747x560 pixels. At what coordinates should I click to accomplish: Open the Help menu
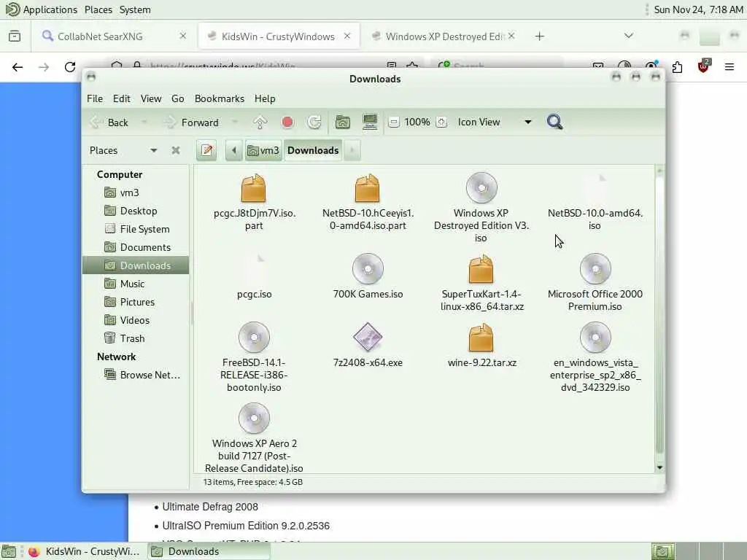pyautogui.click(x=265, y=98)
